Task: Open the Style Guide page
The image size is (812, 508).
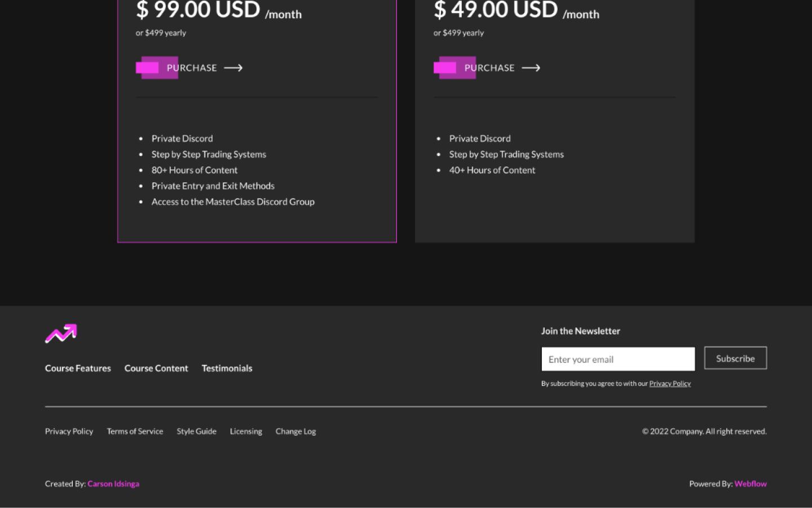Action: (196, 431)
